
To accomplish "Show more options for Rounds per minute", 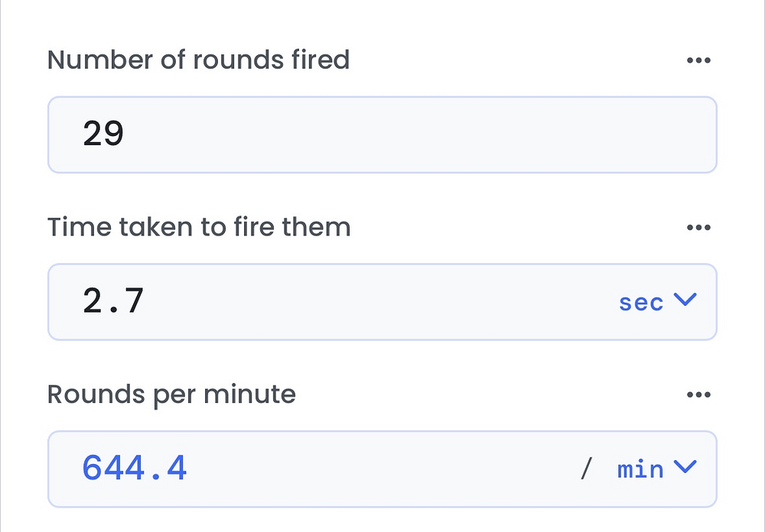I will tap(698, 395).
